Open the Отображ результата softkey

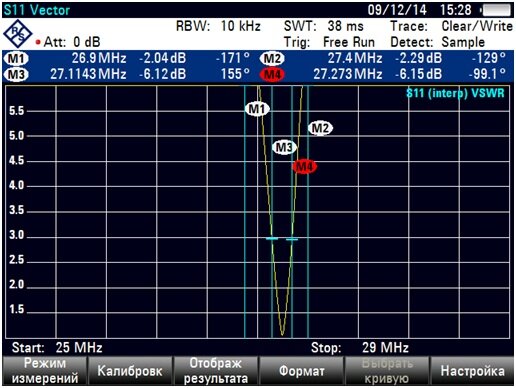216,371
